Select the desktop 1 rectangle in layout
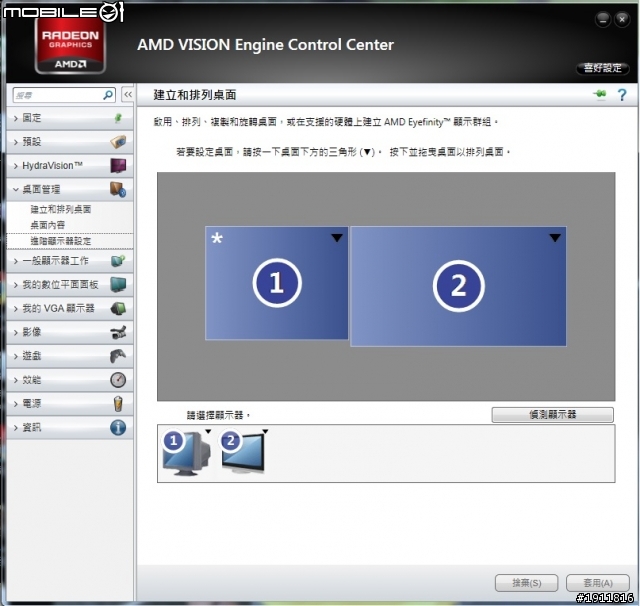This screenshot has height=606, width=640. coord(277,283)
